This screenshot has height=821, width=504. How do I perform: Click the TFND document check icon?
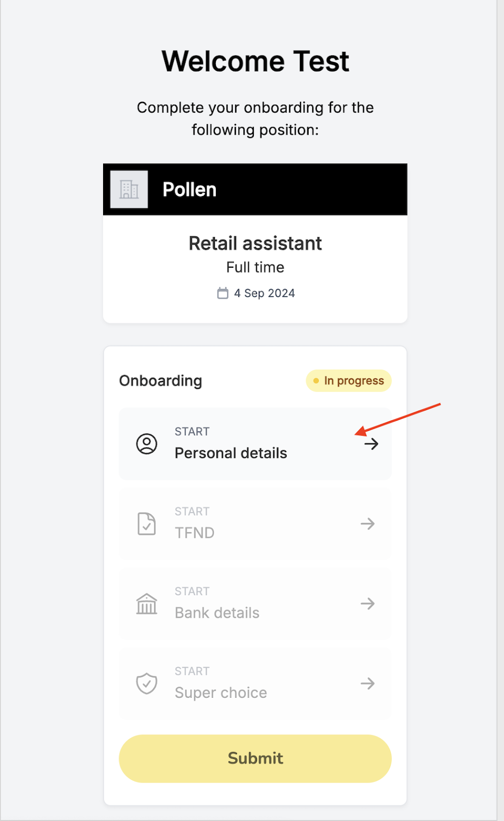147,524
